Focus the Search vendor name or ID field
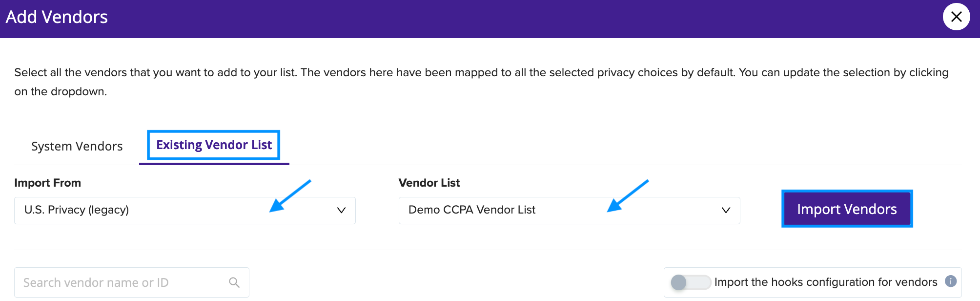The width and height of the screenshot is (980, 301). tap(132, 282)
